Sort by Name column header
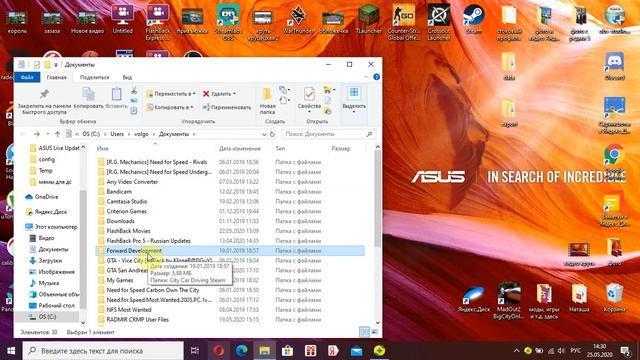This screenshot has height=360, width=640. (102, 149)
